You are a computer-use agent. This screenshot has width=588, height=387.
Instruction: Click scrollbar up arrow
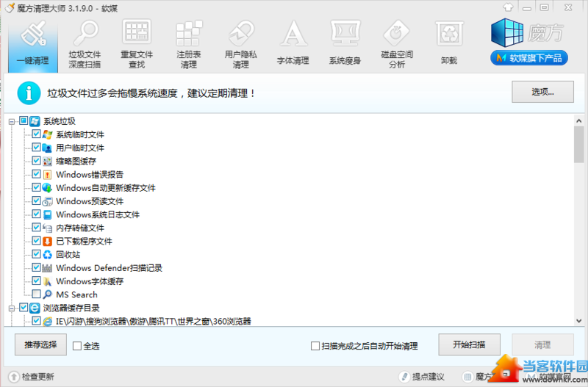tap(578, 120)
